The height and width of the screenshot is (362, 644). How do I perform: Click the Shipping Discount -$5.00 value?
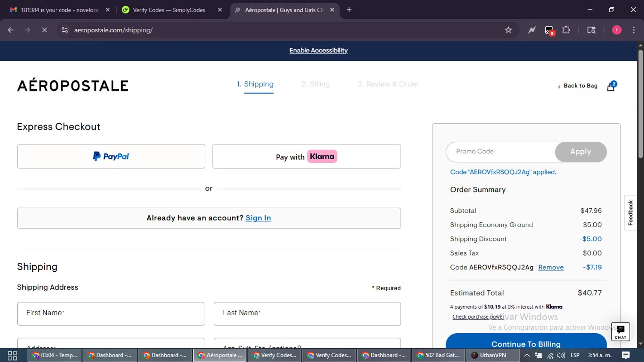click(590, 239)
